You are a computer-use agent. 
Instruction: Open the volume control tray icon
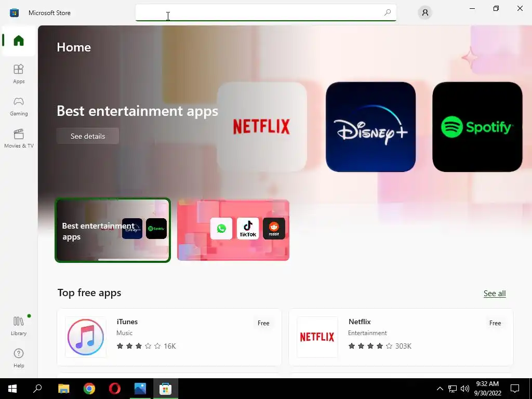click(x=465, y=389)
